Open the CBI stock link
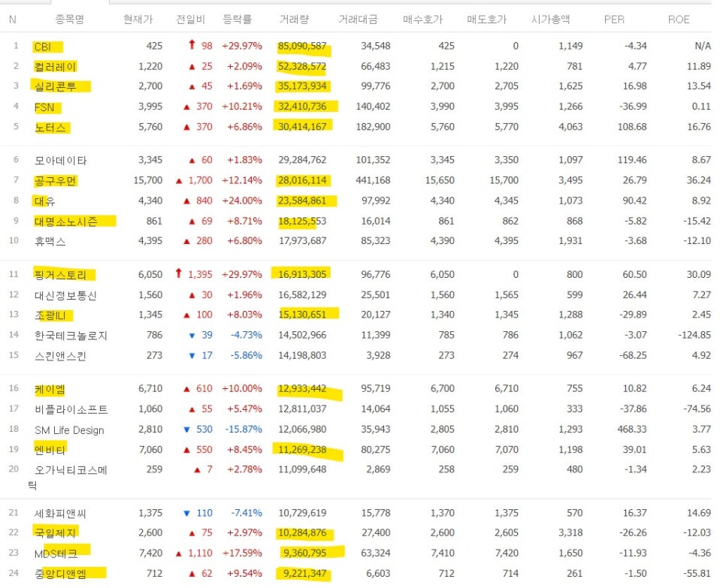 point(43,47)
